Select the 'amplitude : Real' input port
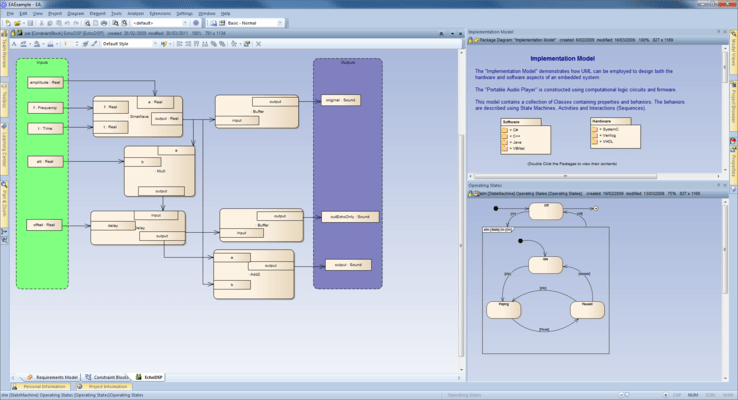The image size is (738, 400). coord(45,82)
